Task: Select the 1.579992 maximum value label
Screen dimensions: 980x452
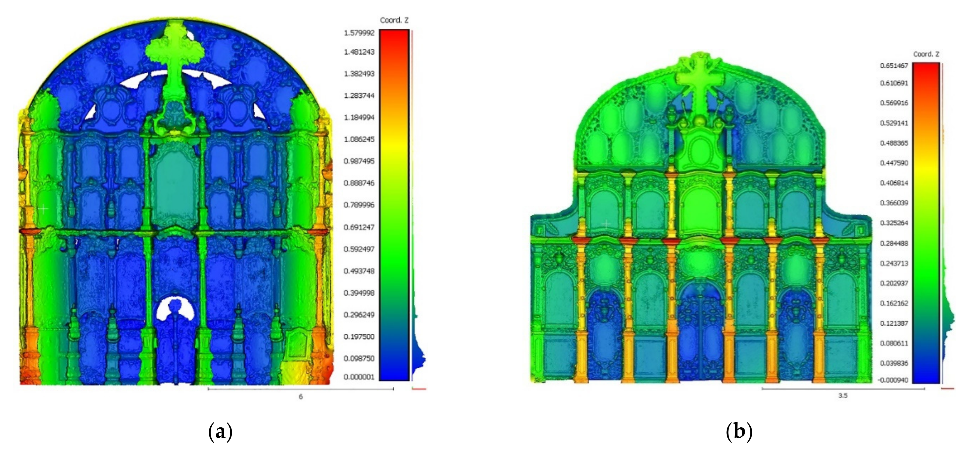Action: pyautogui.click(x=359, y=33)
